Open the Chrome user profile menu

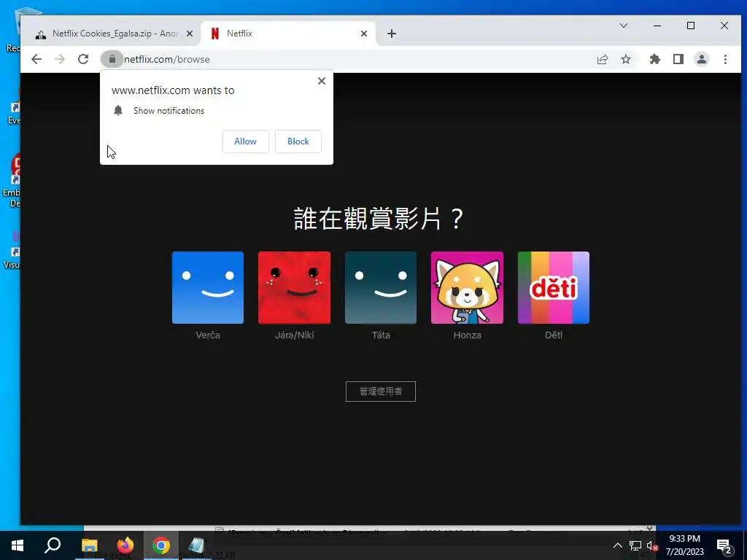[702, 59]
